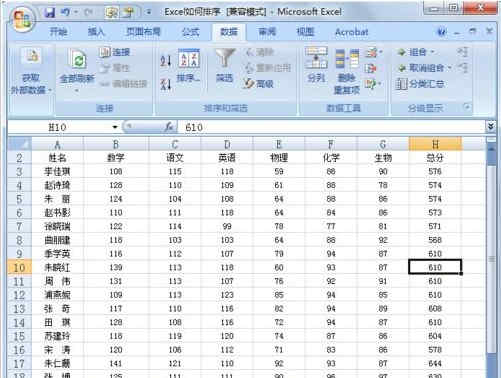Screen dimensions: 501x378
Task: Open 连接 workbook connections
Action: [x=115, y=52]
